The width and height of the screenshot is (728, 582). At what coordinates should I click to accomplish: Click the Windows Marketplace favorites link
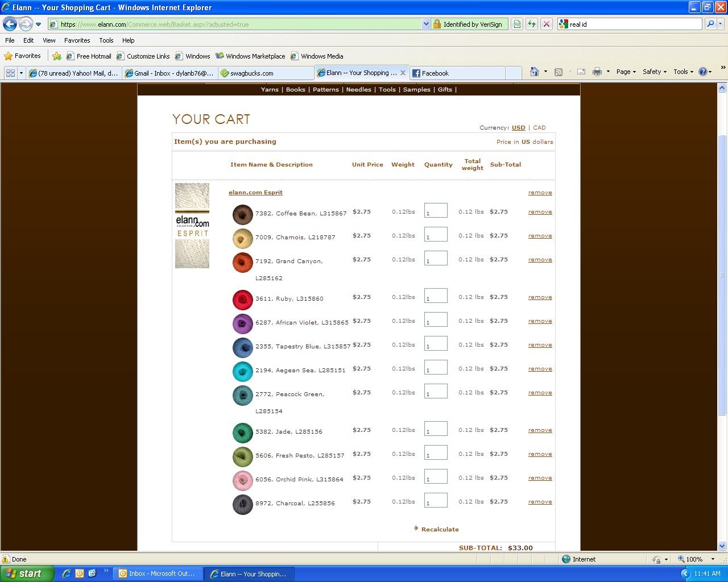pos(250,56)
